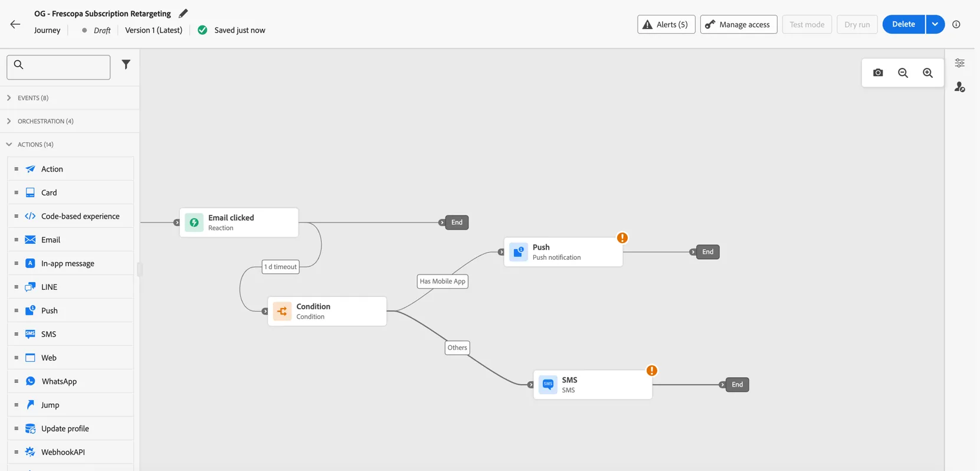Click warning badge on SMS node
The width and height of the screenshot is (980, 471).
652,371
